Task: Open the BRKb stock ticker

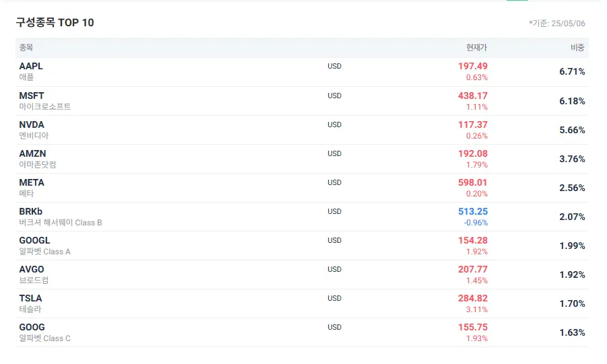Action: coord(31,211)
